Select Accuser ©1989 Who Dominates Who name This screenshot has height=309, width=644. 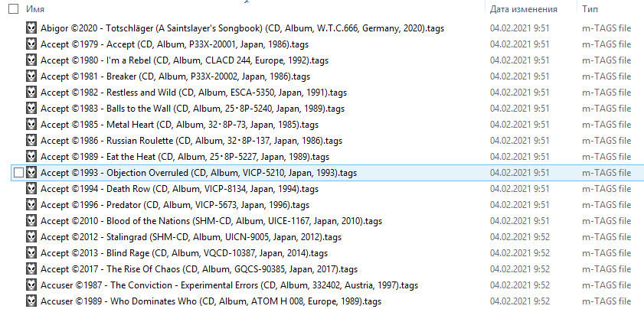pos(211,301)
